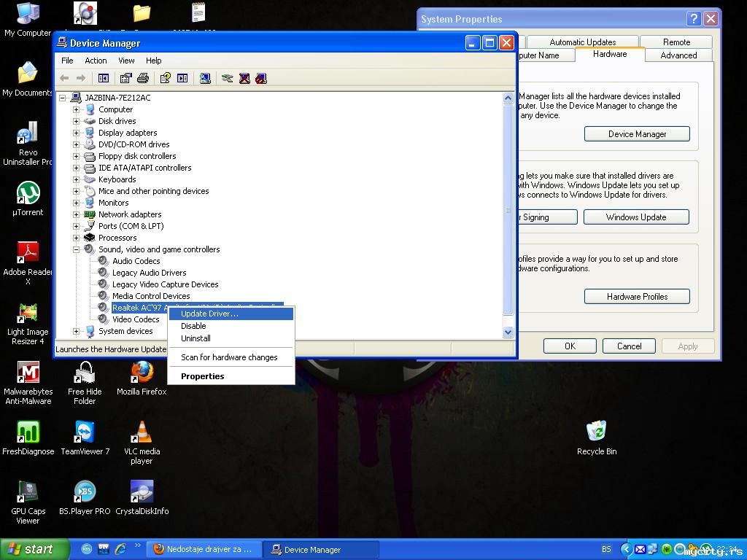Click the Update Driver toolbar icon

[228, 78]
